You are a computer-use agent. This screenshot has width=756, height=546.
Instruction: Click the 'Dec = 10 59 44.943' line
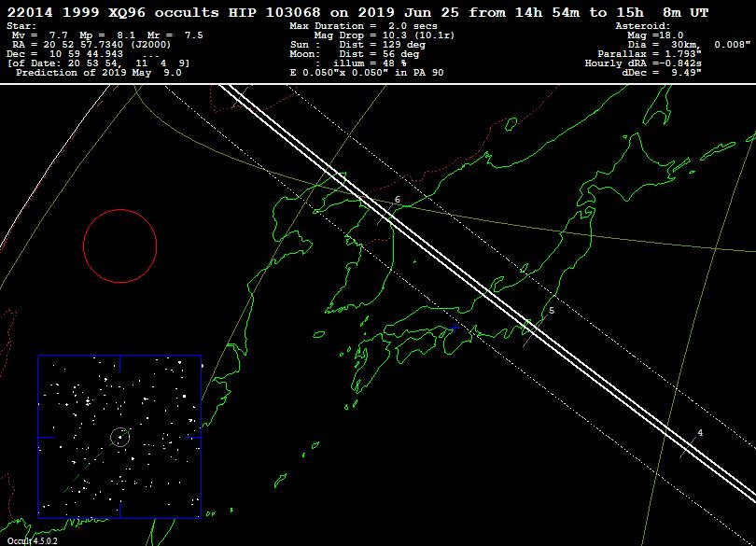point(65,53)
